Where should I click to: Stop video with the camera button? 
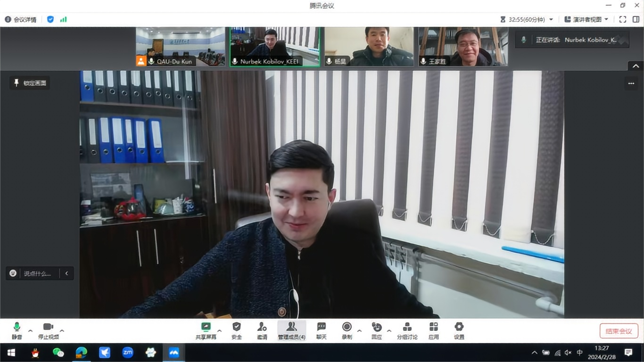click(48, 330)
